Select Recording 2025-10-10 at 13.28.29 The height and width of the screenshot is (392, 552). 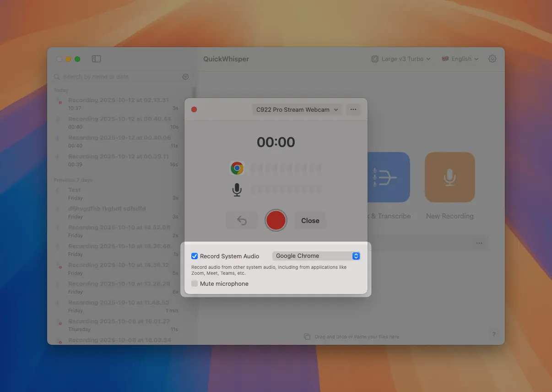pos(122,288)
